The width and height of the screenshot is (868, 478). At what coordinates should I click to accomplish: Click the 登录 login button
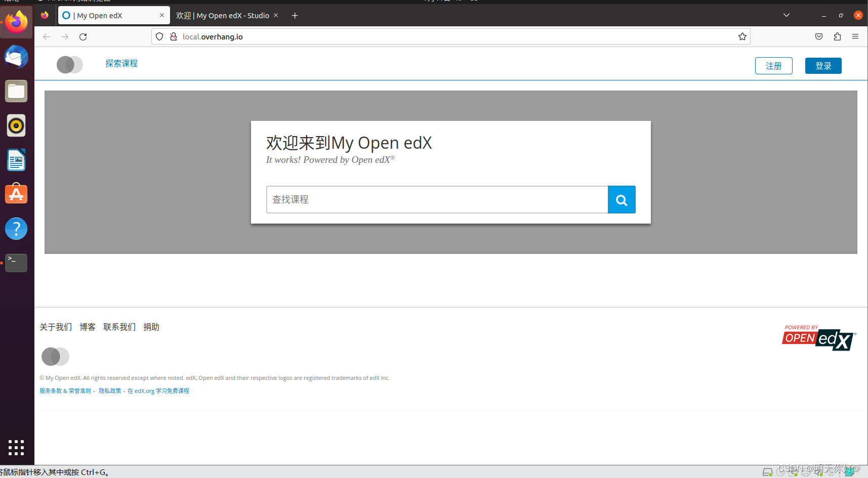pyautogui.click(x=823, y=66)
